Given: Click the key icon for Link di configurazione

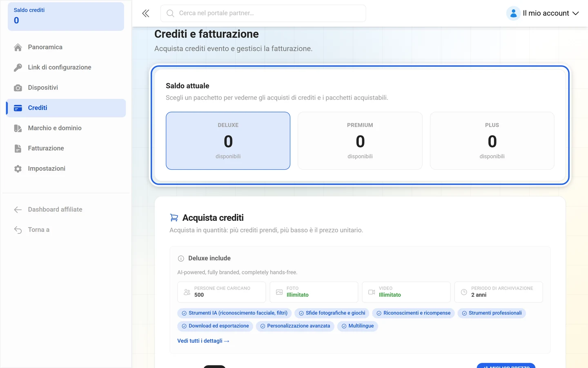Looking at the screenshot, I should point(18,67).
